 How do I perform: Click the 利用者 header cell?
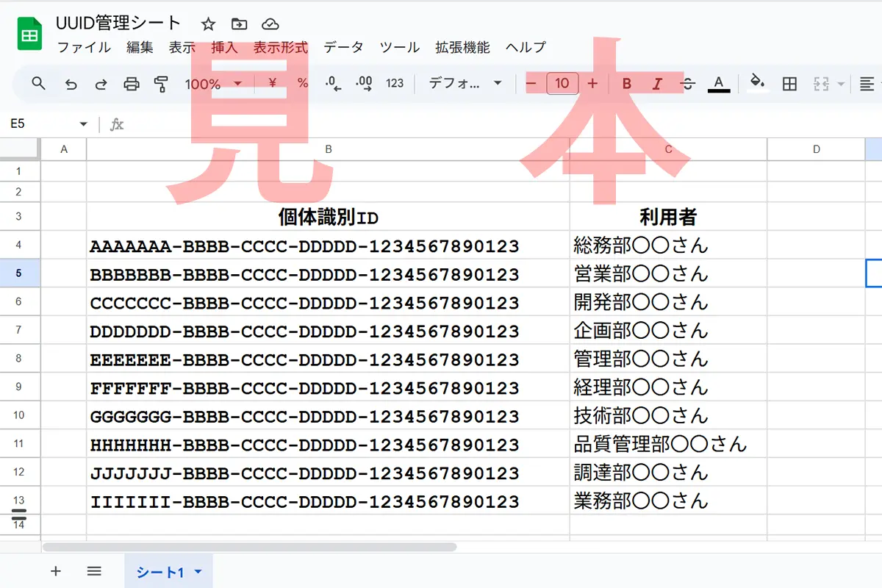668,217
